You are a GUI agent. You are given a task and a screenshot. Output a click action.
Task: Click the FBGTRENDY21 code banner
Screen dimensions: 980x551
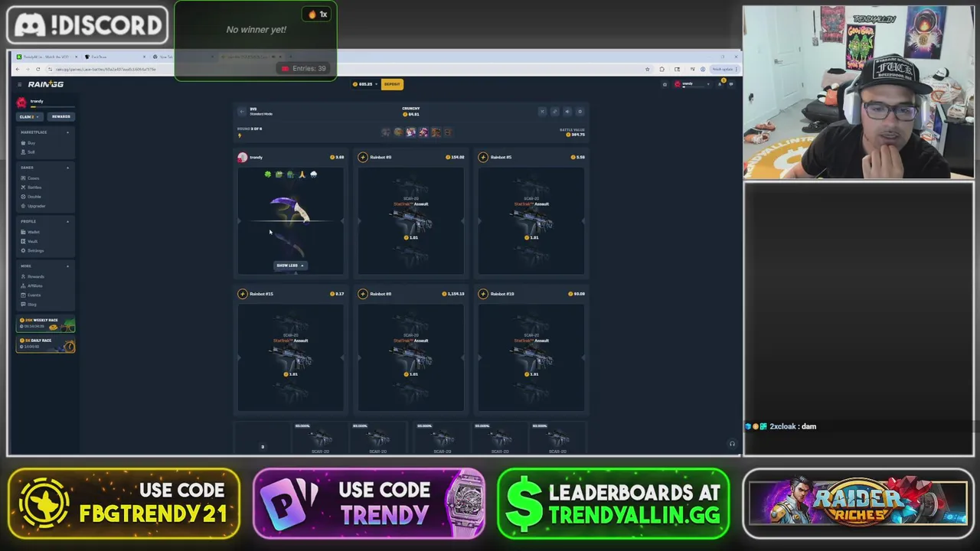[x=123, y=504]
